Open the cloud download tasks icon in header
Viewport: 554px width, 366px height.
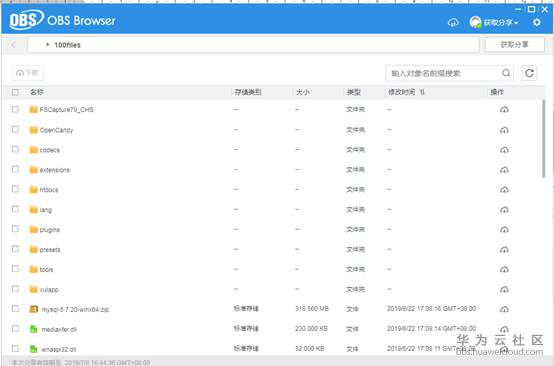pos(453,23)
